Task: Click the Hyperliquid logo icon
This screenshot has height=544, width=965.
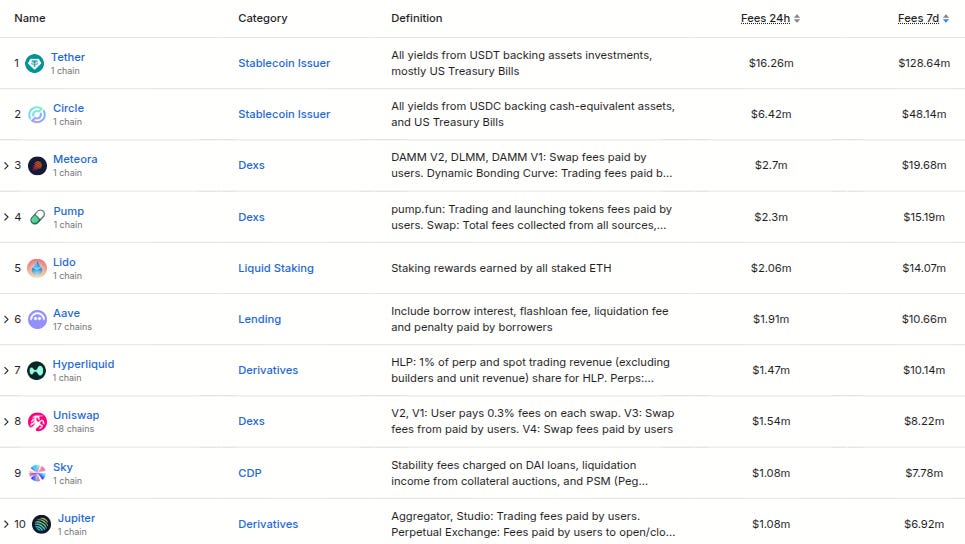Action: click(36, 370)
